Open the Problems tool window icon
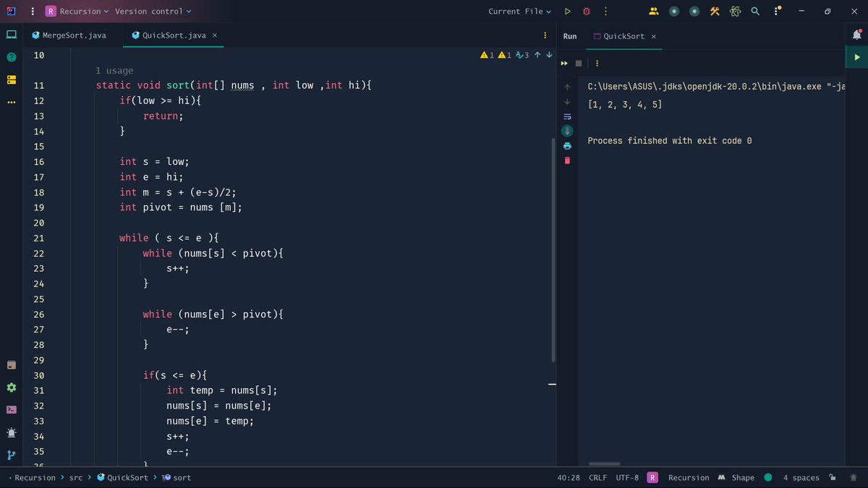The height and width of the screenshot is (488, 868). 11,432
